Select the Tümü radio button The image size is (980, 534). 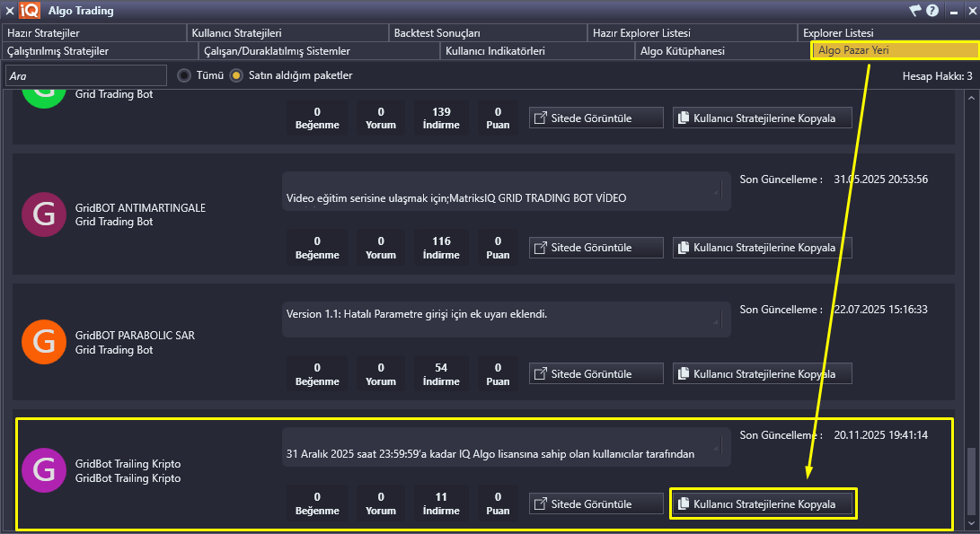(x=184, y=75)
